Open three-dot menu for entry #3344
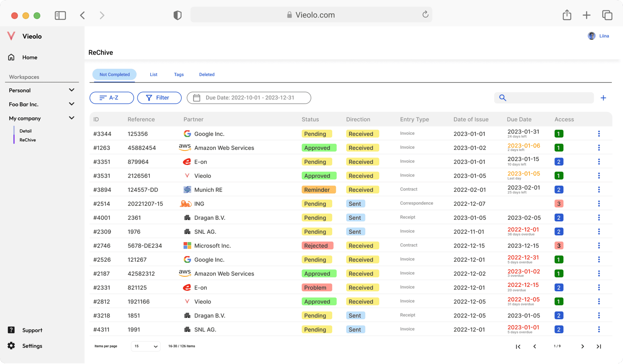The width and height of the screenshot is (623, 364). tap(599, 134)
